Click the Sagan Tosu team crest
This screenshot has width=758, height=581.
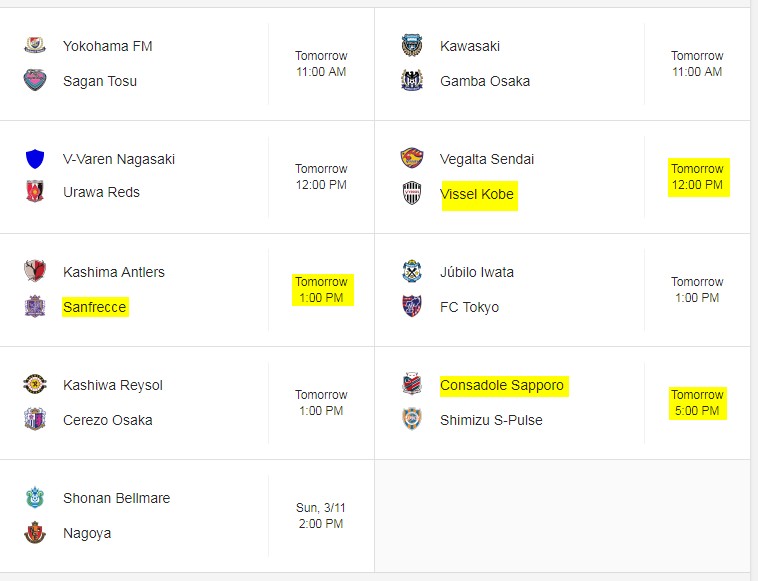pyautogui.click(x=35, y=81)
